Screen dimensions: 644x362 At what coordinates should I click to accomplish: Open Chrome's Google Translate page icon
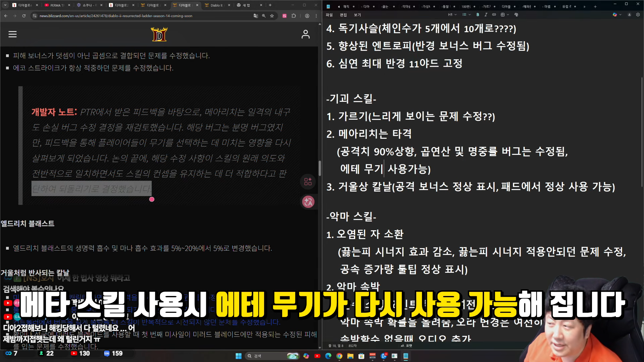point(256,16)
